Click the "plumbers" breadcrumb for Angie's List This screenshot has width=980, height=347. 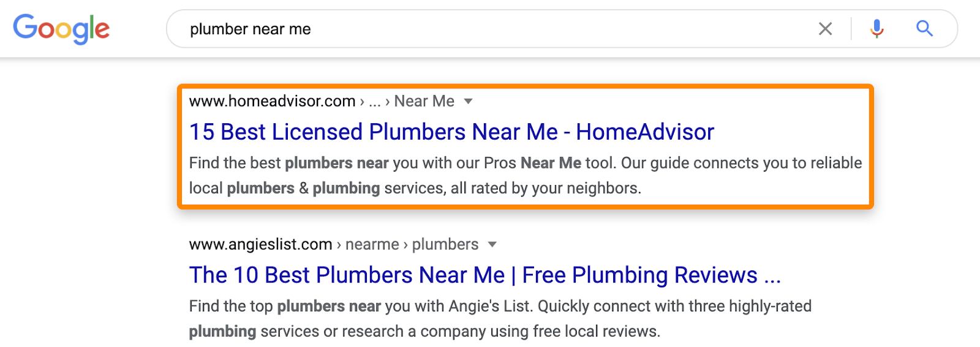tap(445, 245)
